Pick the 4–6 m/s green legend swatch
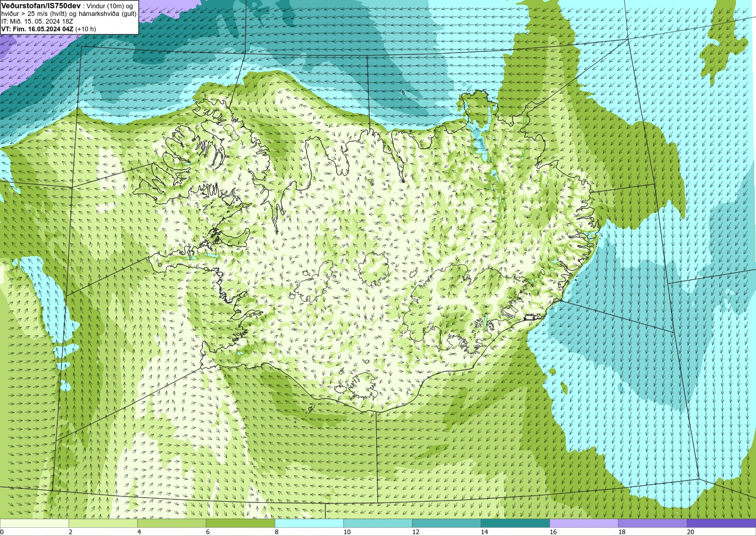The image size is (756, 536). (172, 523)
